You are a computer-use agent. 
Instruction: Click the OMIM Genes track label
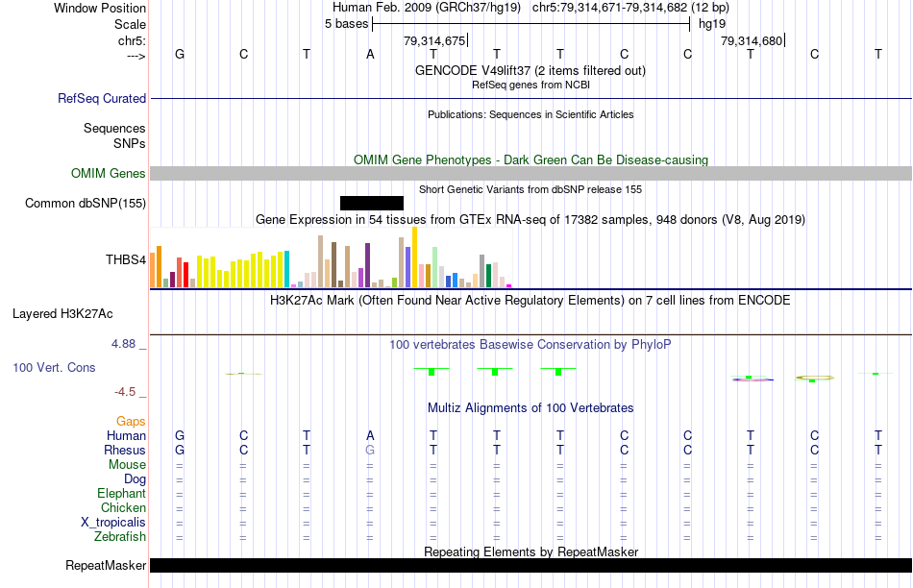click(x=108, y=174)
